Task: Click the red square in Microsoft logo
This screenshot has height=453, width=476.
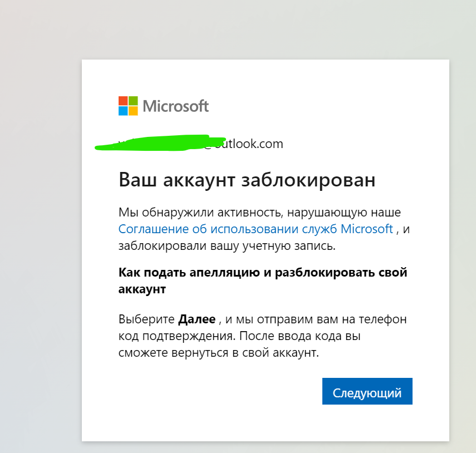Action: click(123, 101)
